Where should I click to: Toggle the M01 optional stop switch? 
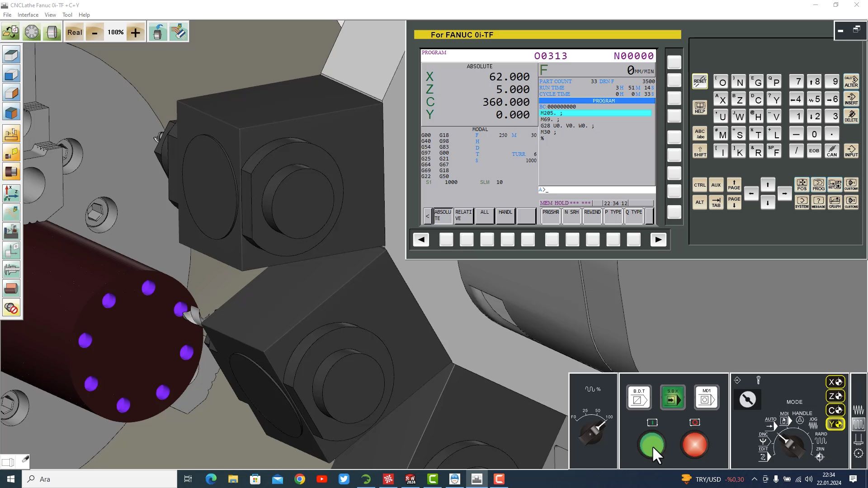[x=707, y=397]
